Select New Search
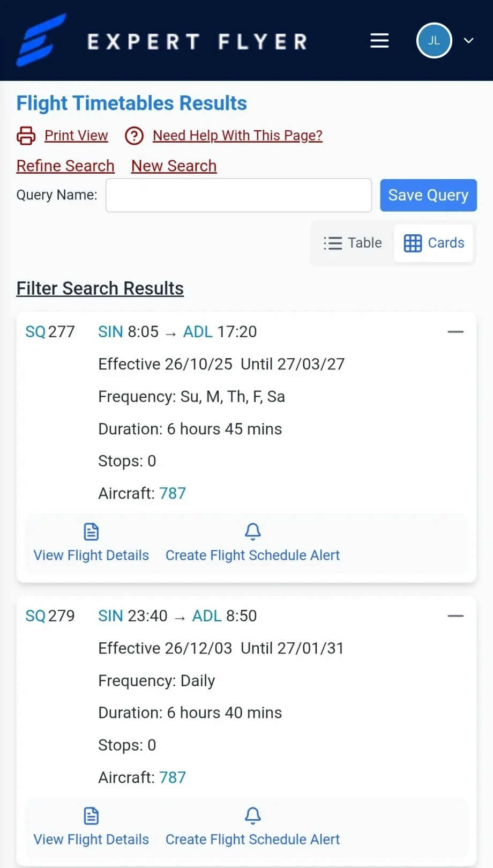This screenshot has width=493, height=868. pyautogui.click(x=174, y=166)
